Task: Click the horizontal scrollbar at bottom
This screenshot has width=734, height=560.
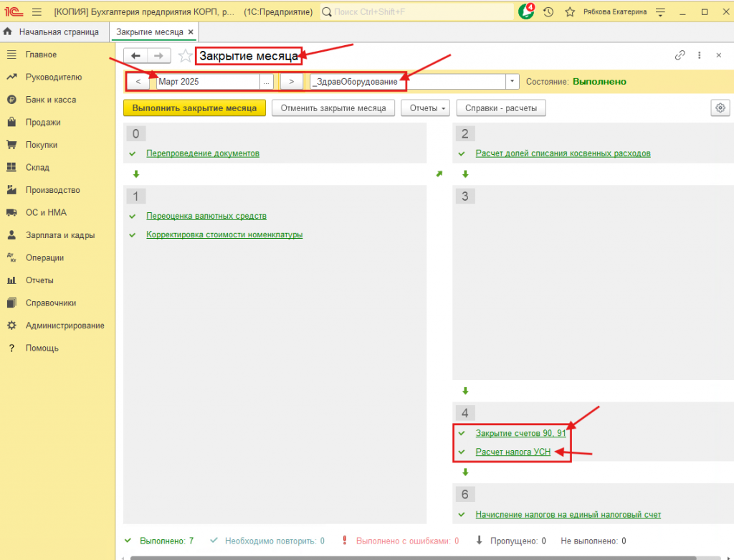Action: (x=413, y=558)
